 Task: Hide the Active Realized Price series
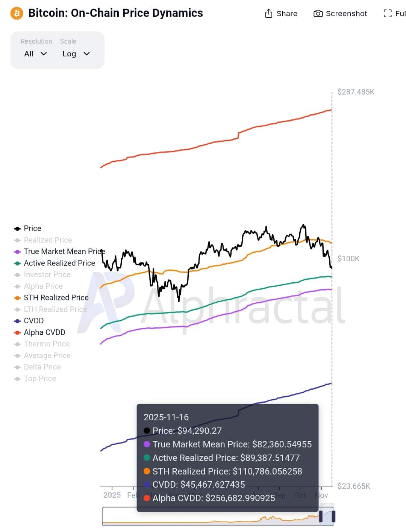pos(59,263)
